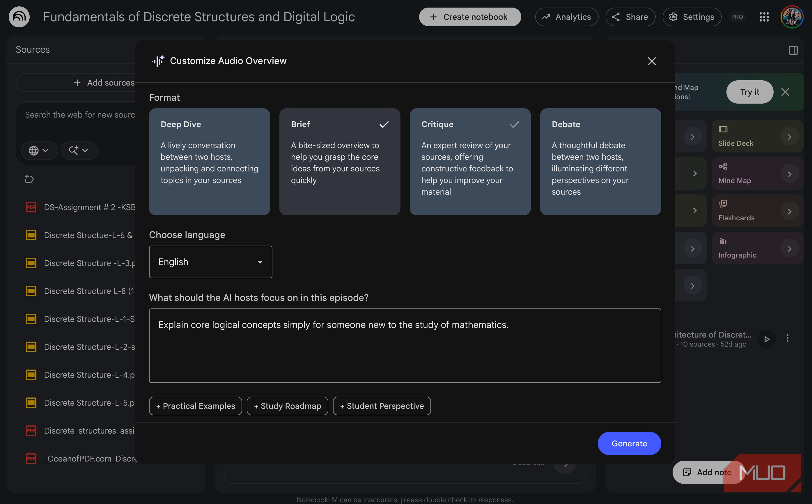Select the Brief format card
The image size is (812, 504).
[340, 162]
